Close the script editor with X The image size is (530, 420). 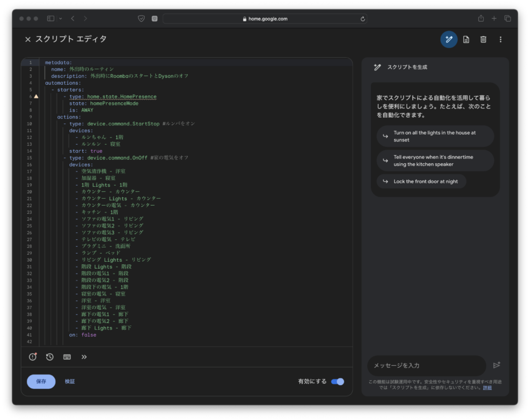(x=27, y=39)
